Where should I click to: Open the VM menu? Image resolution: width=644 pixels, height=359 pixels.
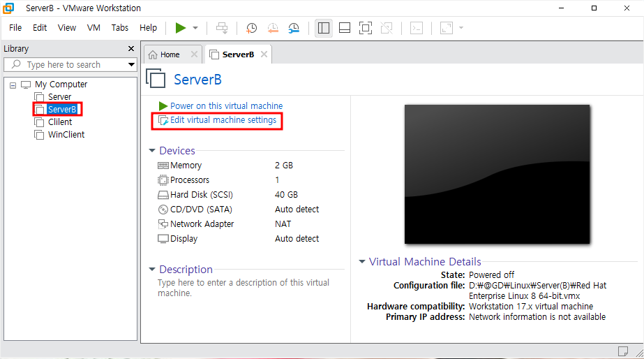[93, 27]
